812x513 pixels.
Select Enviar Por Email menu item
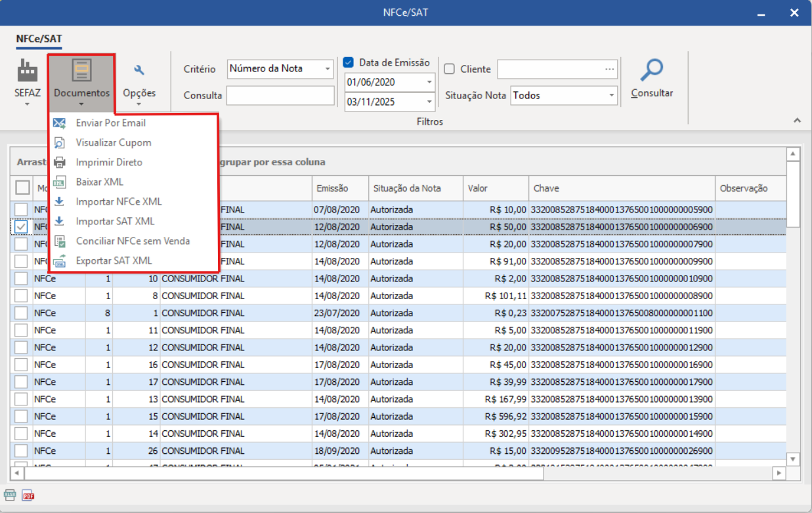[x=110, y=123]
